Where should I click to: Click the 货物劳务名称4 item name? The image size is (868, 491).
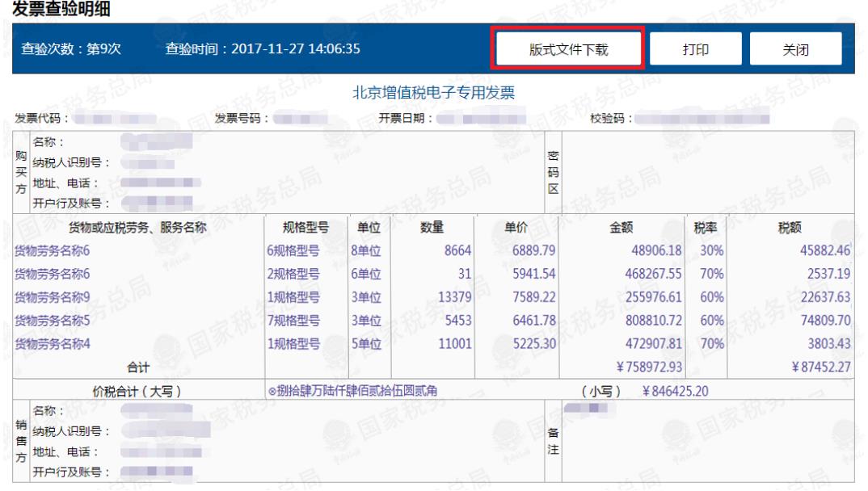pyautogui.click(x=53, y=344)
